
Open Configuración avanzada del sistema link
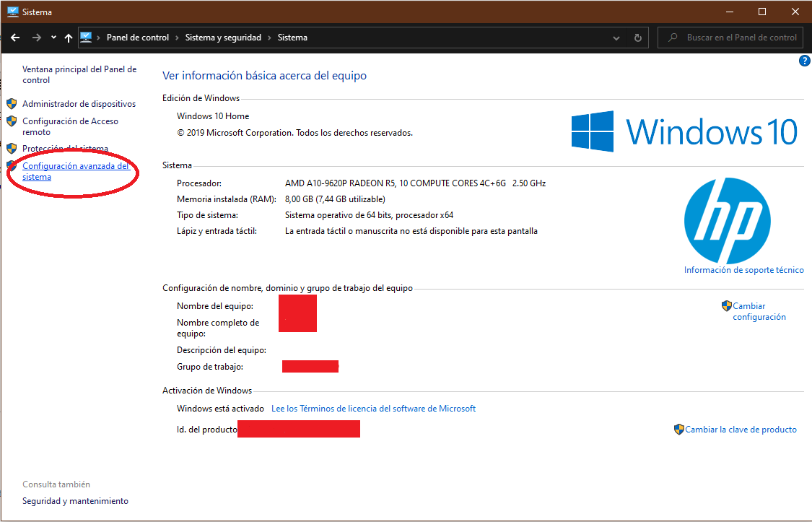[76, 171]
